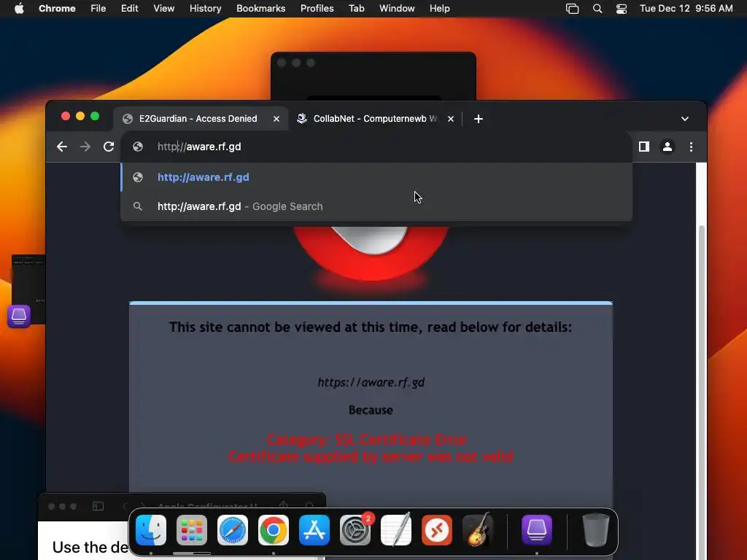Image resolution: width=747 pixels, height=560 pixels.
Task: Click the 'Because' label text
Action: 371,410
